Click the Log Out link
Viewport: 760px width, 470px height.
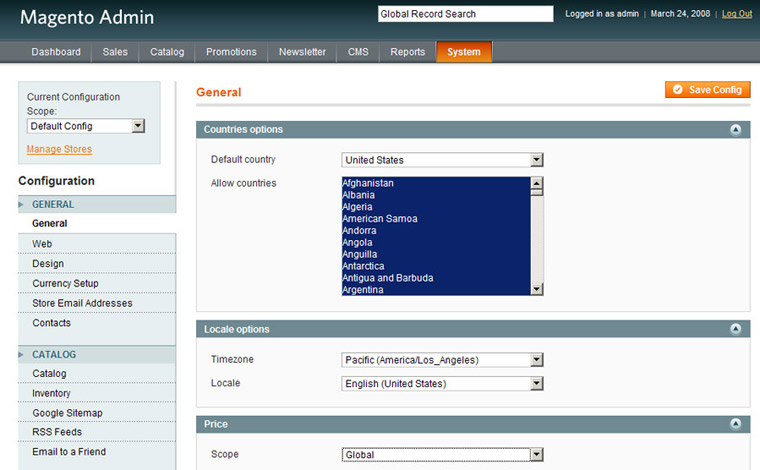737,14
